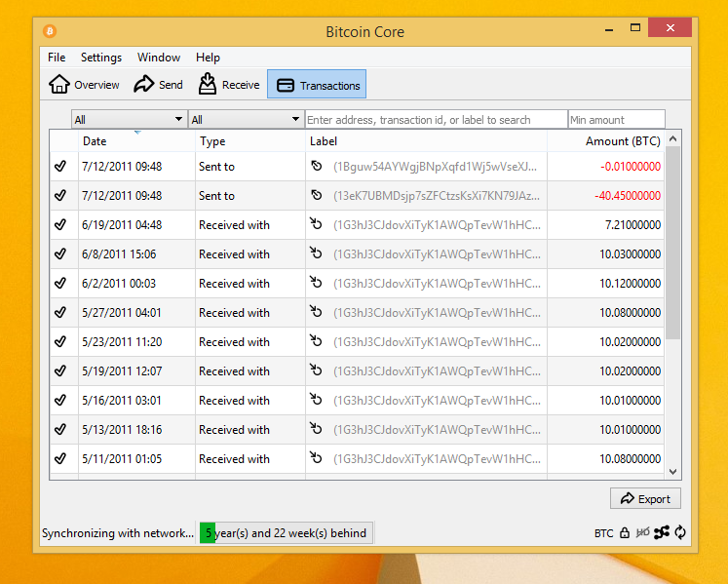Click confirmed checkmark of the 5/11/2011 transaction

[x=60, y=458]
